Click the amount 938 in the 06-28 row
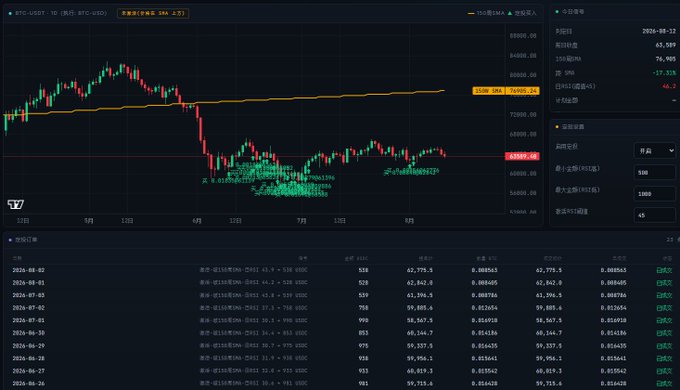680x390 pixels. (x=363, y=358)
